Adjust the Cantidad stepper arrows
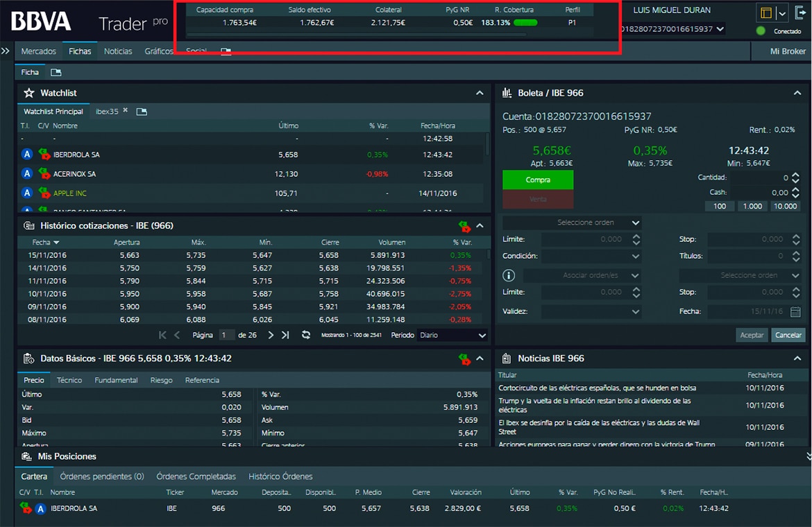 [795, 178]
